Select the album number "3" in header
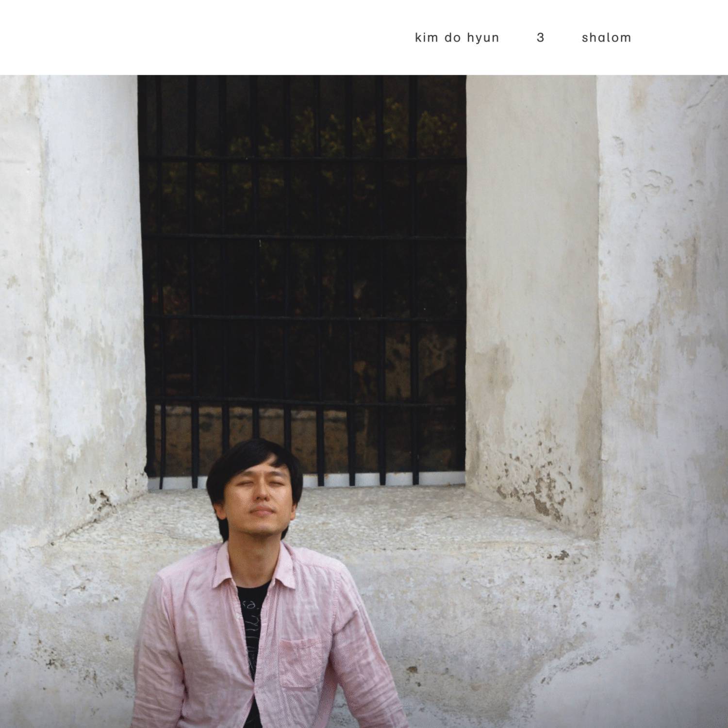Viewport: 728px width, 728px height. click(x=541, y=38)
